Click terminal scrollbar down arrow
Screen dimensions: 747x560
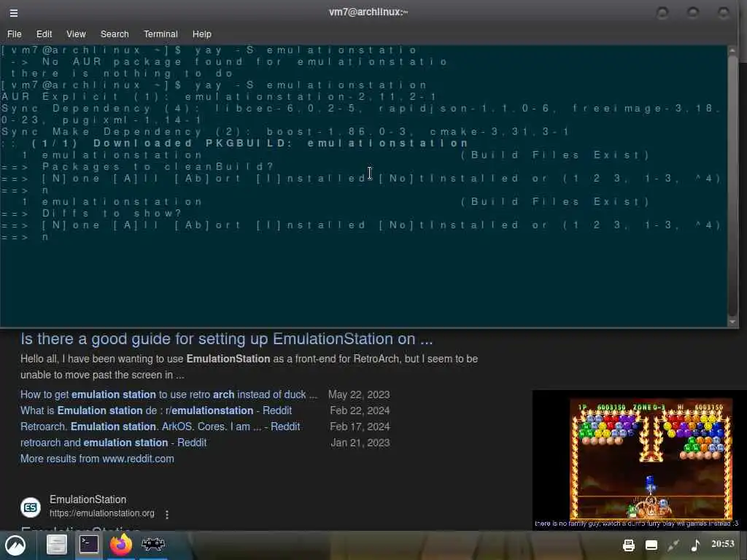732,322
